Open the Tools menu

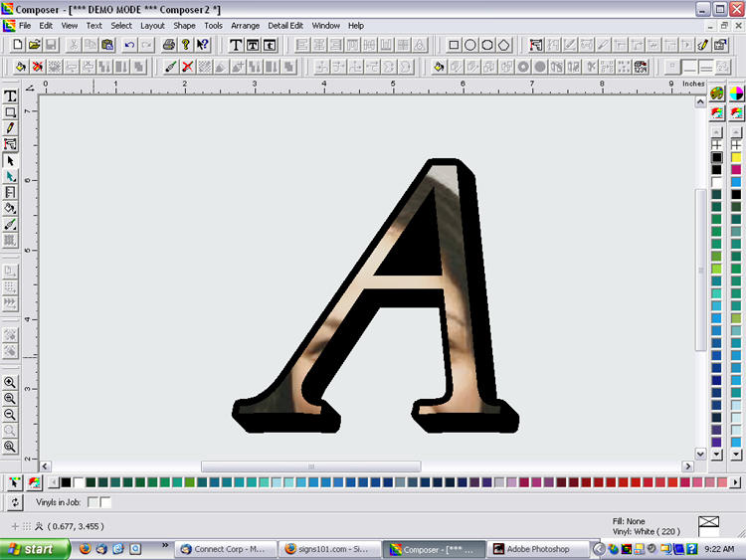213,26
